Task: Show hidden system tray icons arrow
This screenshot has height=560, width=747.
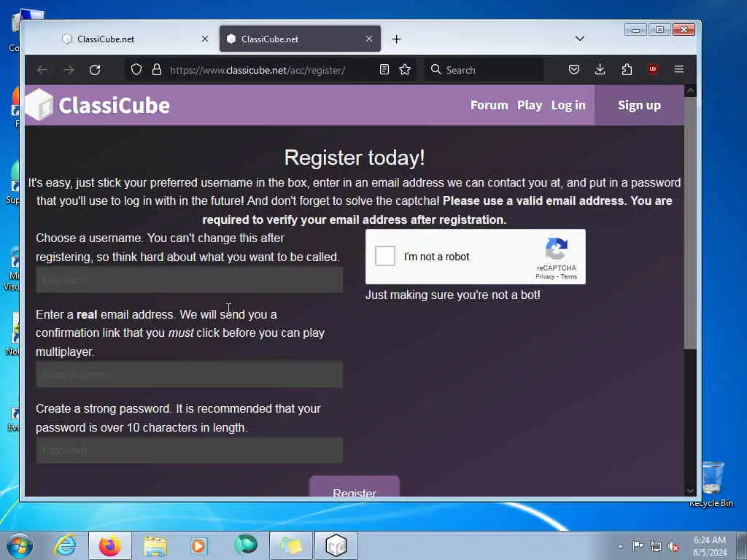Action: click(x=620, y=546)
